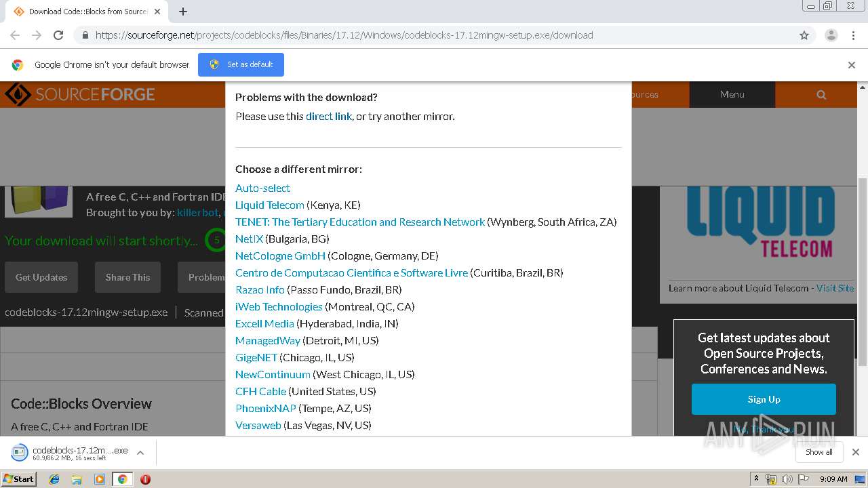Open the killerbot author link
The height and width of the screenshot is (488, 868).
pyautogui.click(x=197, y=212)
